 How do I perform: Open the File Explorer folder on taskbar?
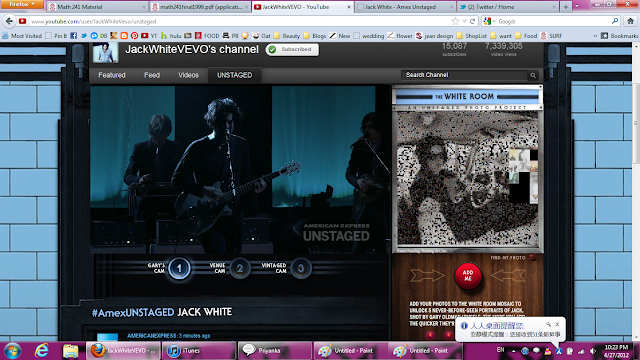pyautogui.click(x=71, y=351)
